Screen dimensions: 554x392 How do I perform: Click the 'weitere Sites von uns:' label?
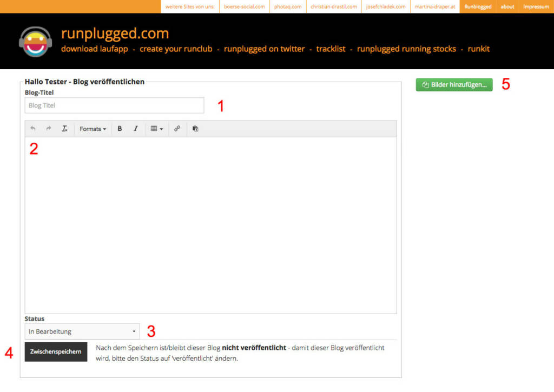point(190,6)
